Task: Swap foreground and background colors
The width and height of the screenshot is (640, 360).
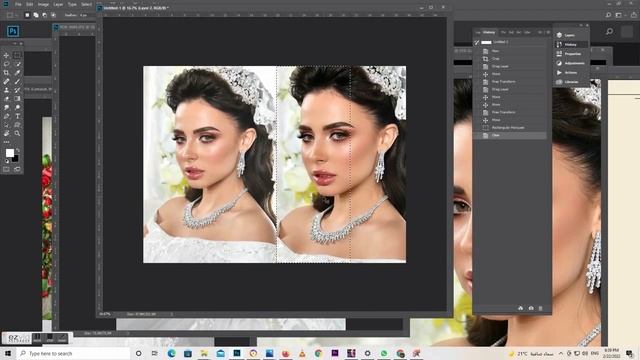Action: coord(18,151)
